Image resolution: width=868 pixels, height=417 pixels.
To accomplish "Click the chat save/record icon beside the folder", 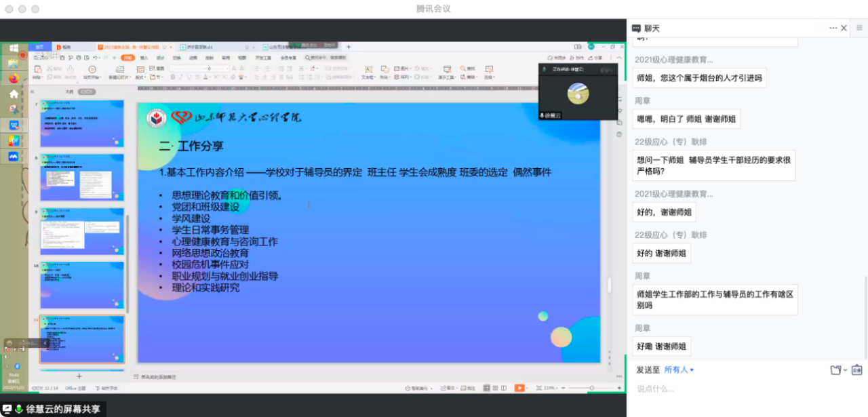I will pyautogui.click(x=857, y=370).
